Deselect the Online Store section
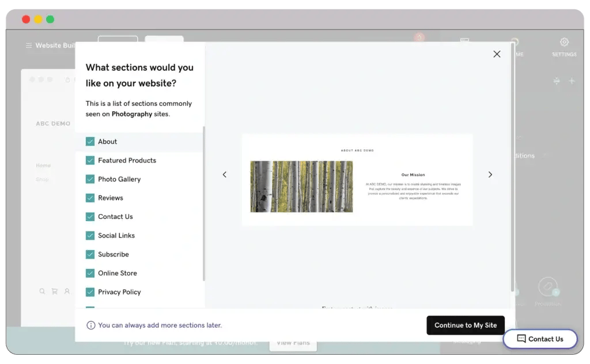The height and width of the screenshot is (364, 590). [90, 273]
